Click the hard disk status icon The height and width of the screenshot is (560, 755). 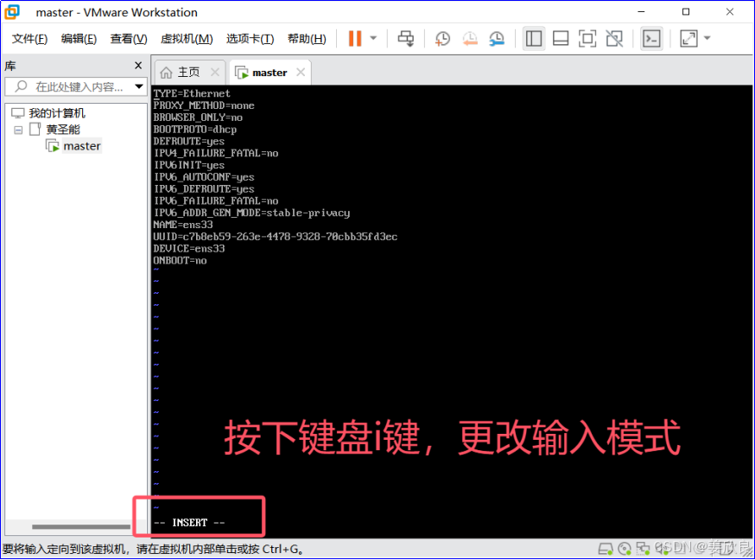click(x=606, y=549)
